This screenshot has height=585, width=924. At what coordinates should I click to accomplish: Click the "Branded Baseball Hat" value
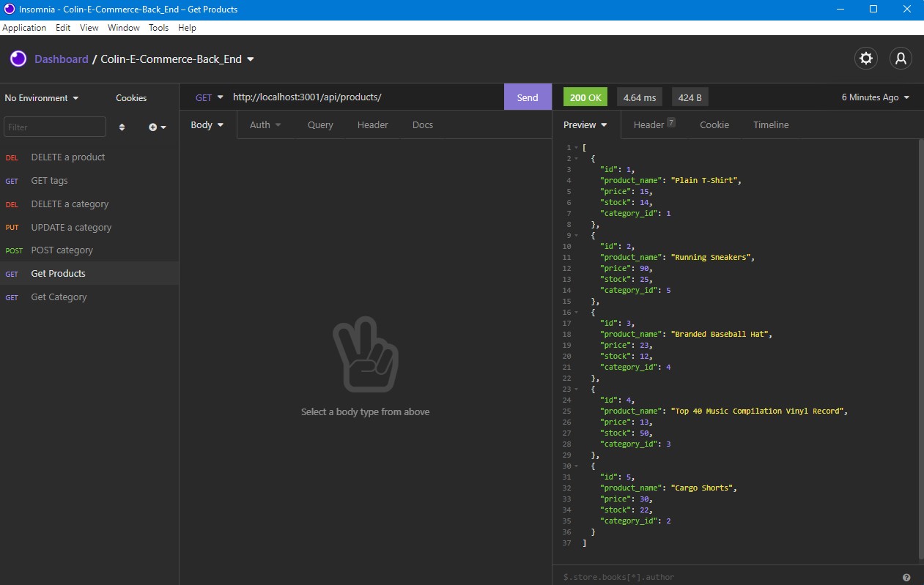[x=720, y=334]
